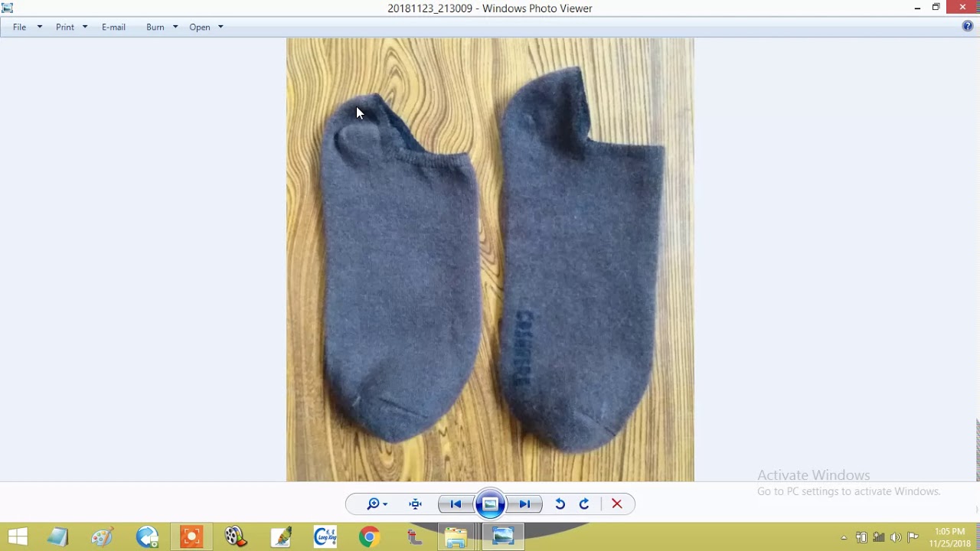Image resolution: width=980 pixels, height=551 pixels.
Task: Delete the photo with the red X
Action: point(616,504)
